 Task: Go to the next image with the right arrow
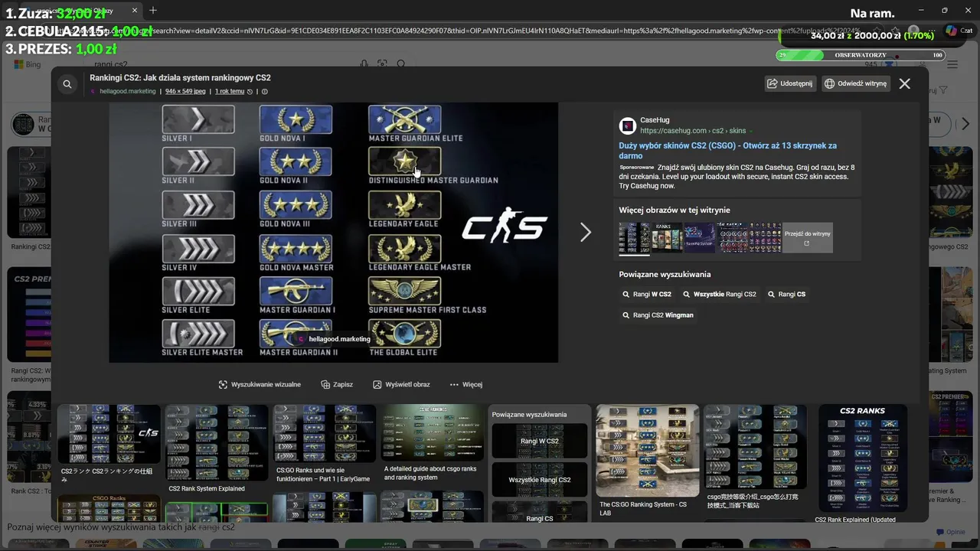tap(585, 232)
